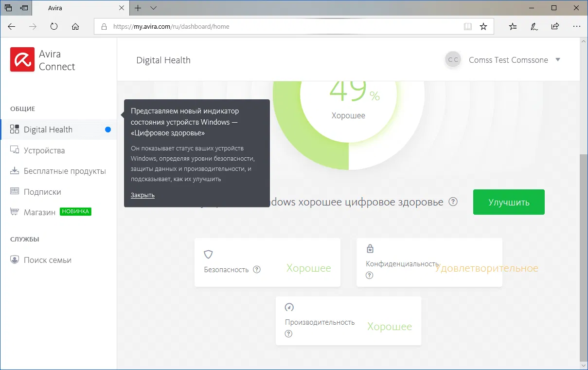Click the НОВИНКА badge next to Магазин
This screenshot has height=370, width=588.
(75, 212)
